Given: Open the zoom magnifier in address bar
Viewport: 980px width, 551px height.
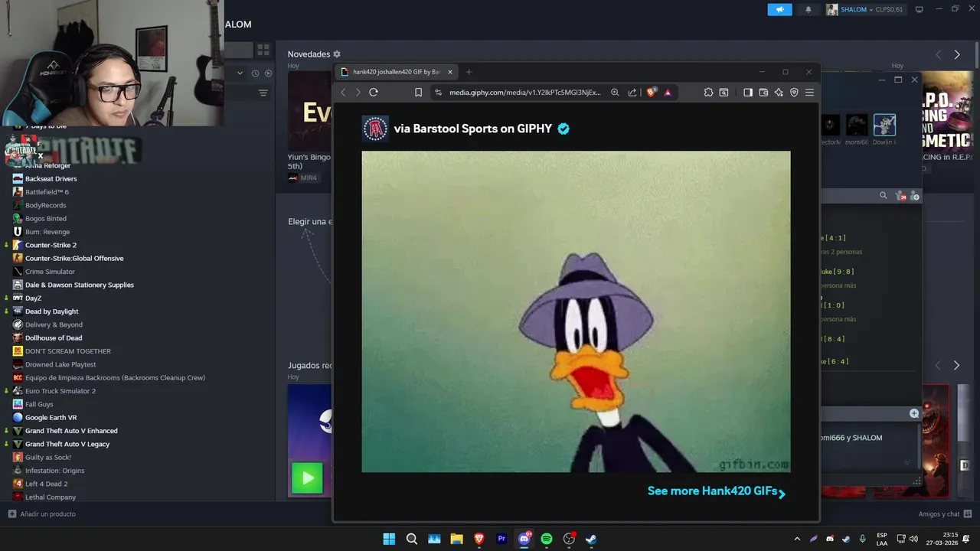Looking at the screenshot, I should coord(615,93).
